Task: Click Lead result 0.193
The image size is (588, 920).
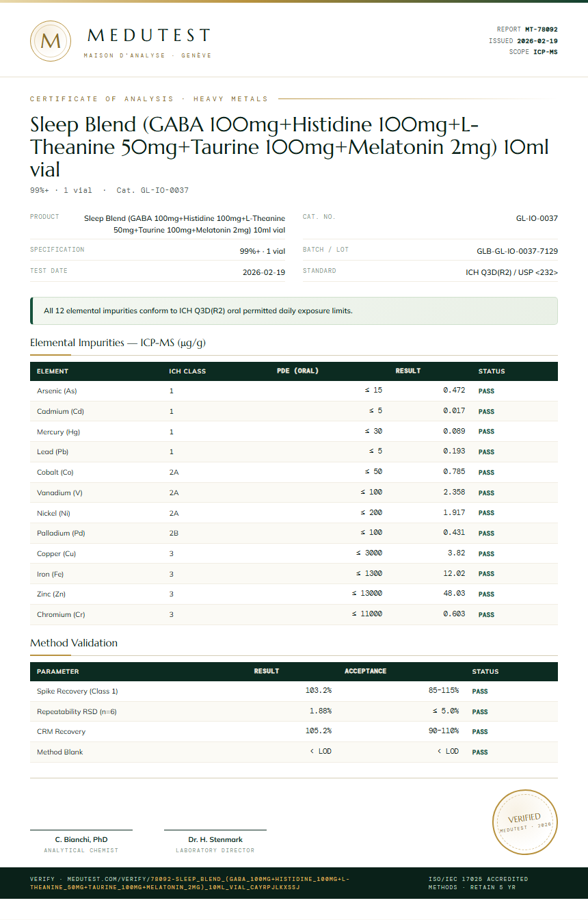Action: pos(454,451)
